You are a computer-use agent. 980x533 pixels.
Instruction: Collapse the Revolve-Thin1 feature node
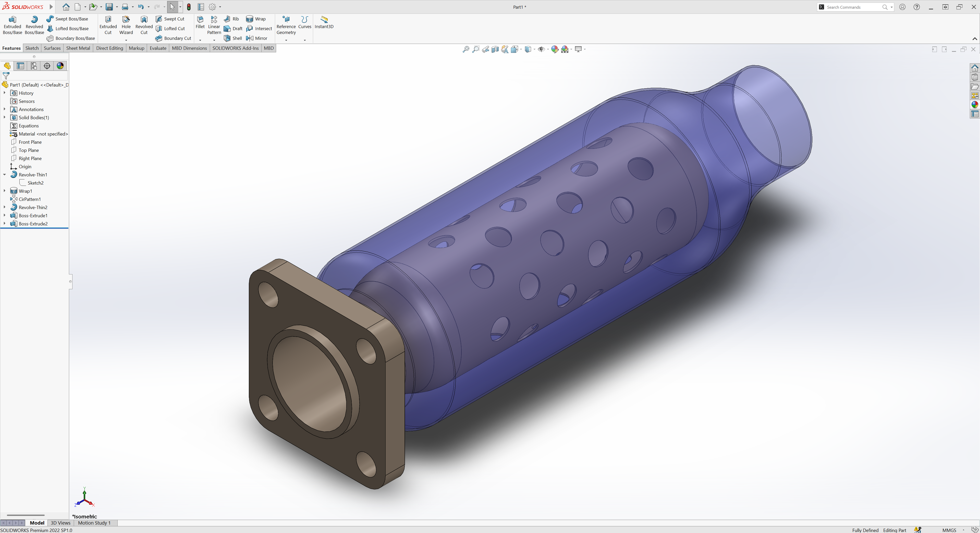(5, 175)
